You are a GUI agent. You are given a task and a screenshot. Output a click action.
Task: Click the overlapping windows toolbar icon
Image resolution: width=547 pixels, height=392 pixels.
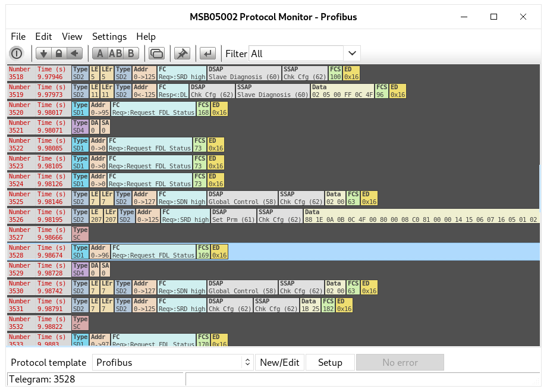click(156, 54)
